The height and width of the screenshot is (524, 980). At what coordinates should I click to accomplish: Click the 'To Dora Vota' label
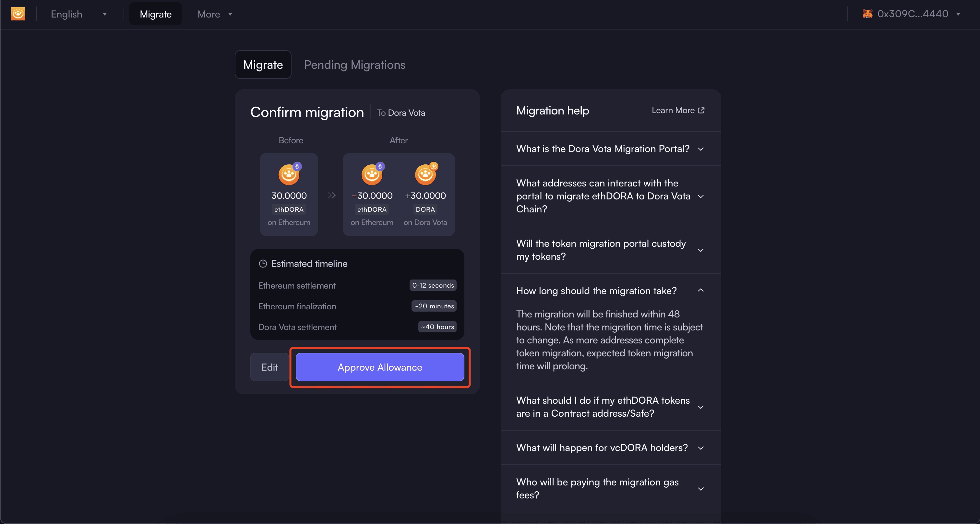tap(400, 113)
